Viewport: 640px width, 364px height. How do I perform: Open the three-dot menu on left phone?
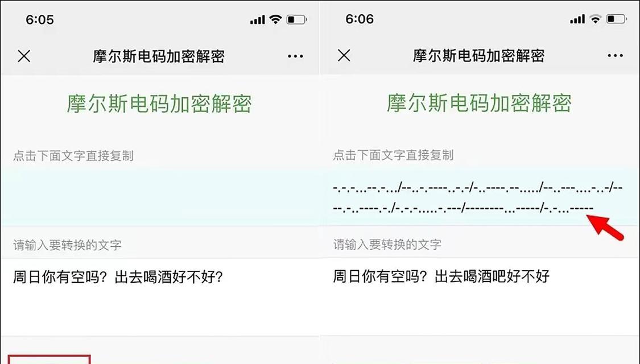tap(295, 56)
